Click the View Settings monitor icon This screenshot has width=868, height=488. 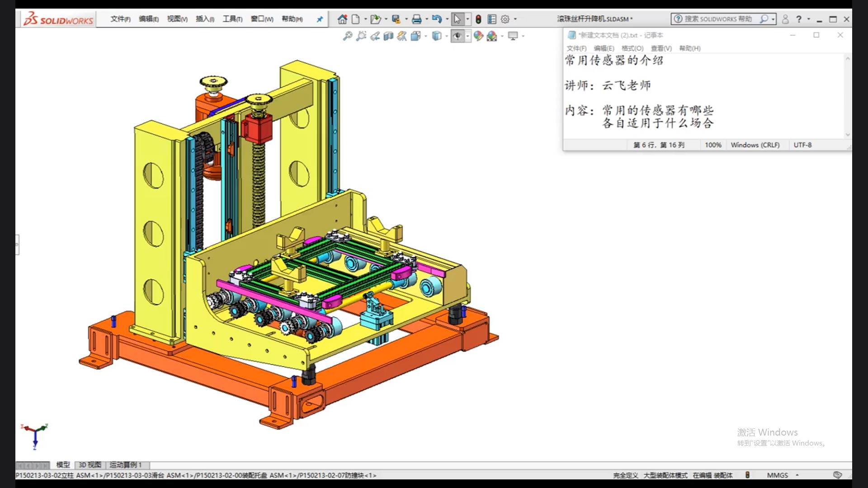click(x=513, y=36)
